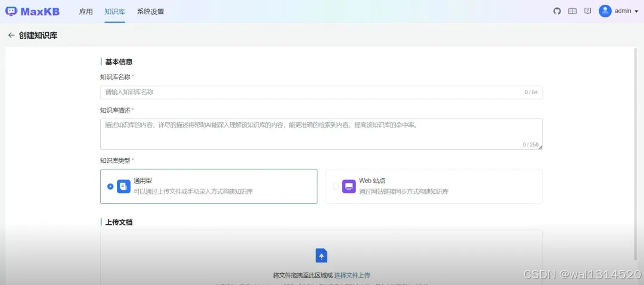Click the description textarea resize handle
This screenshot has width=644, height=285.
tap(540, 147)
